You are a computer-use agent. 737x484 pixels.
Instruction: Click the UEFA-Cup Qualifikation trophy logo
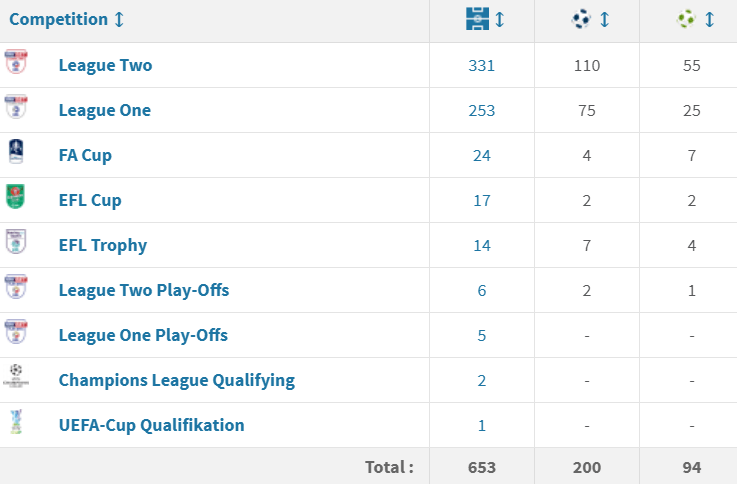(16, 422)
